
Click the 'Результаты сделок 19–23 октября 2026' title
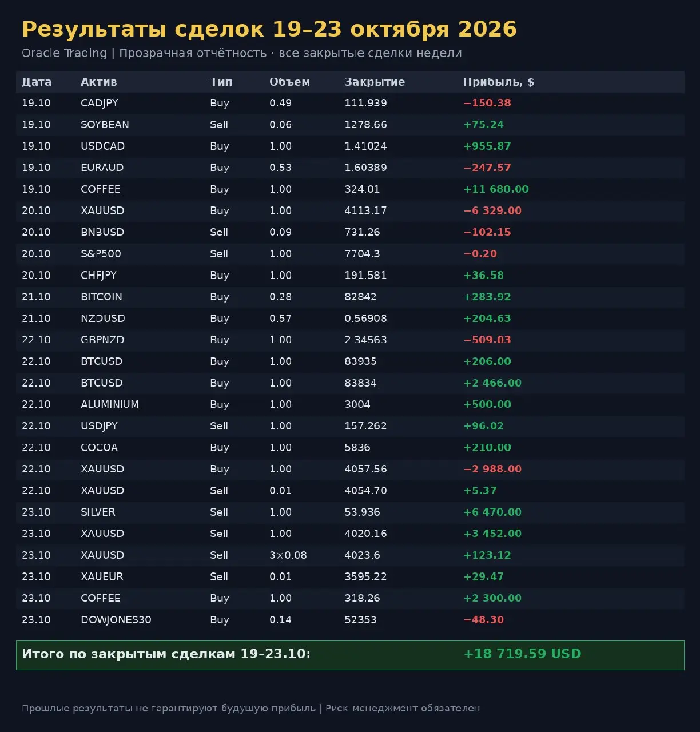click(x=269, y=29)
